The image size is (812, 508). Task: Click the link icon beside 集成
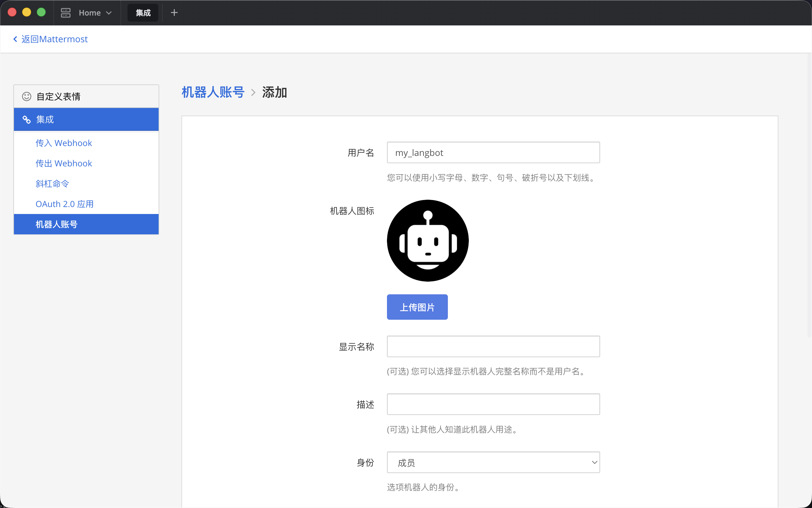point(27,119)
